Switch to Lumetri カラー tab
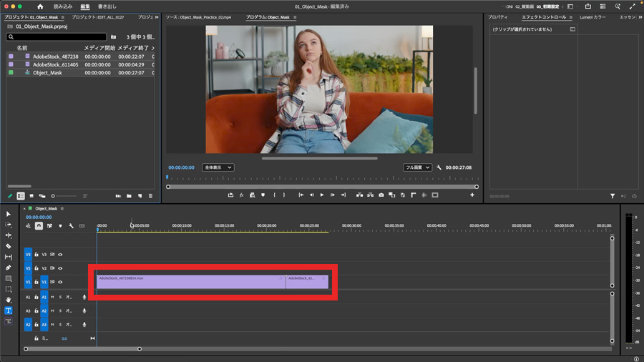The height and width of the screenshot is (362, 644). 592,17
